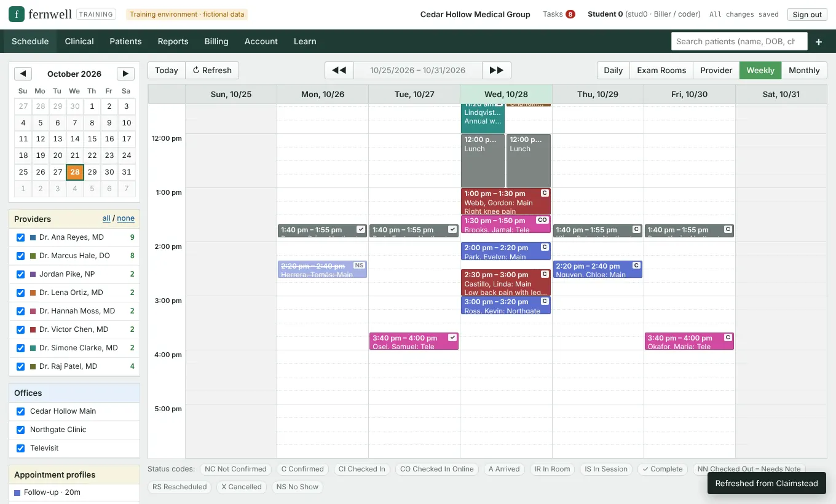Open the Webb, Gordon 1:00 pm appointment

(x=506, y=202)
